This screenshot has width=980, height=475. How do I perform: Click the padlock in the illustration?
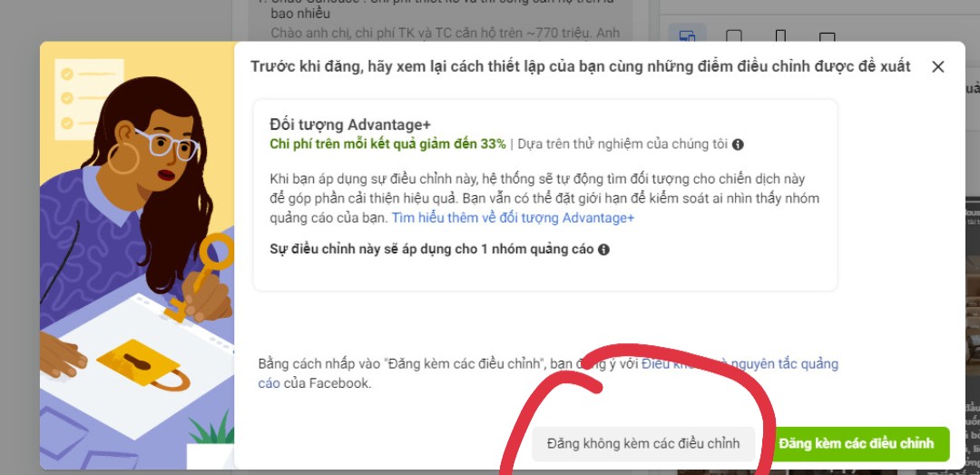[x=143, y=365]
